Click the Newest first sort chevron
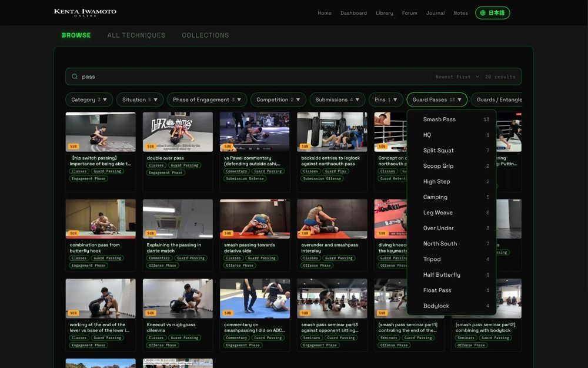This screenshot has width=588, height=368. [x=477, y=77]
